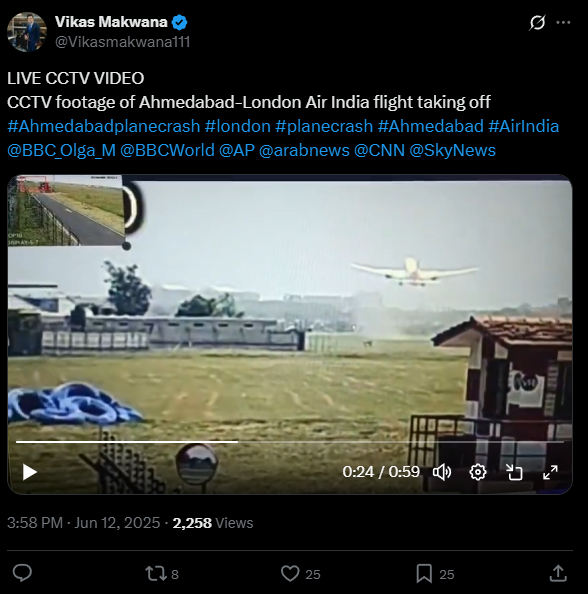Visit the @SkyNews mention
Viewport: 588px width, 594px height.
[452, 150]
